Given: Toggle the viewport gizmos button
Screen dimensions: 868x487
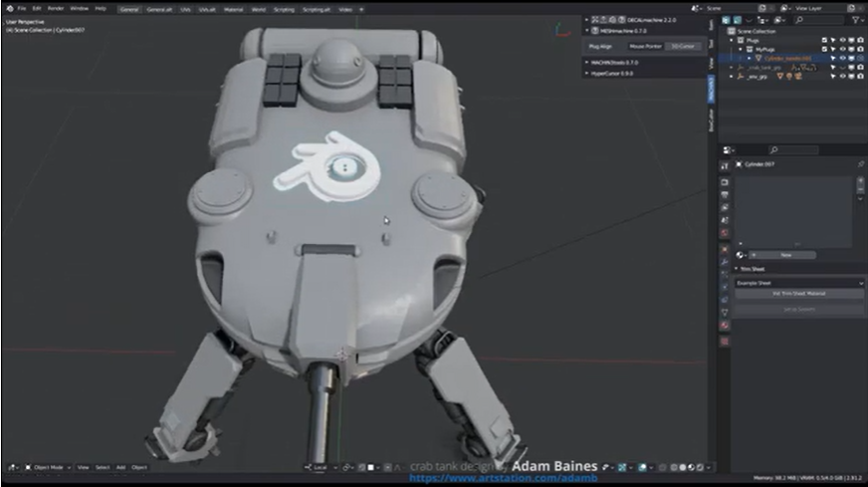Looking at the screenshot, I should point(622,468).
